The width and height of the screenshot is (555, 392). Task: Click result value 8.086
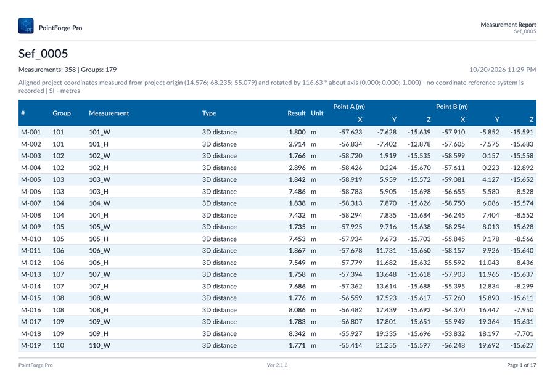297,310
